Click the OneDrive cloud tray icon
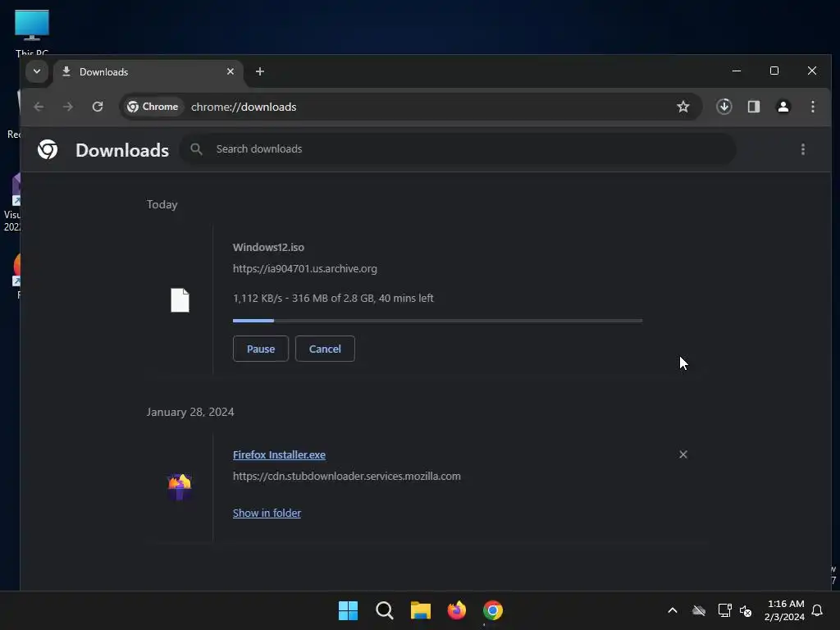 699,610
